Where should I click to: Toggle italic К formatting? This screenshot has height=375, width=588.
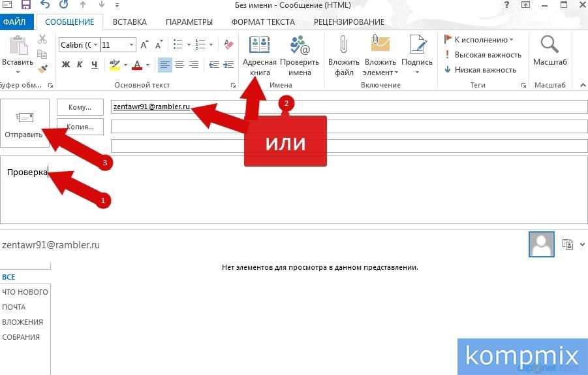(x=80, y=65)
